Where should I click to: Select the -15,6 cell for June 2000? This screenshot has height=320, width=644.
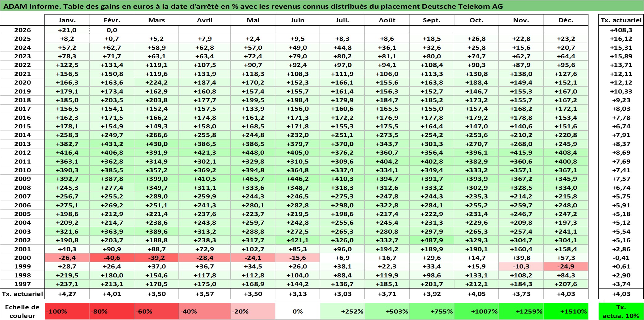[298, 258]
